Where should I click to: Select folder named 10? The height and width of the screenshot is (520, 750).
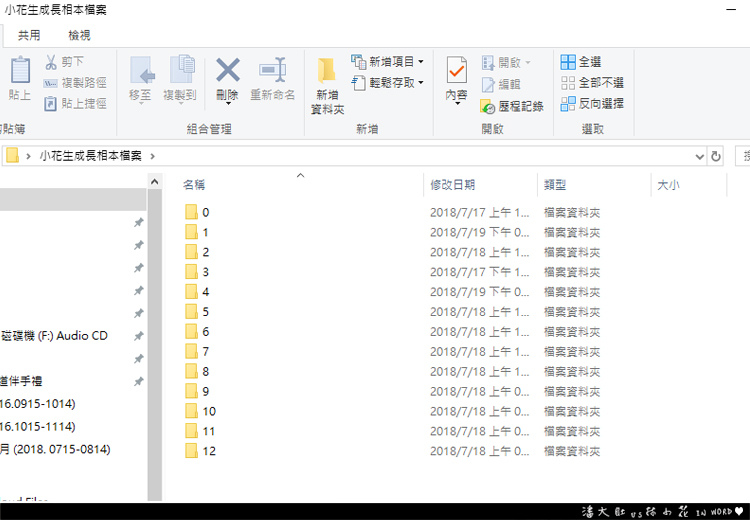(x=200, y=411)
